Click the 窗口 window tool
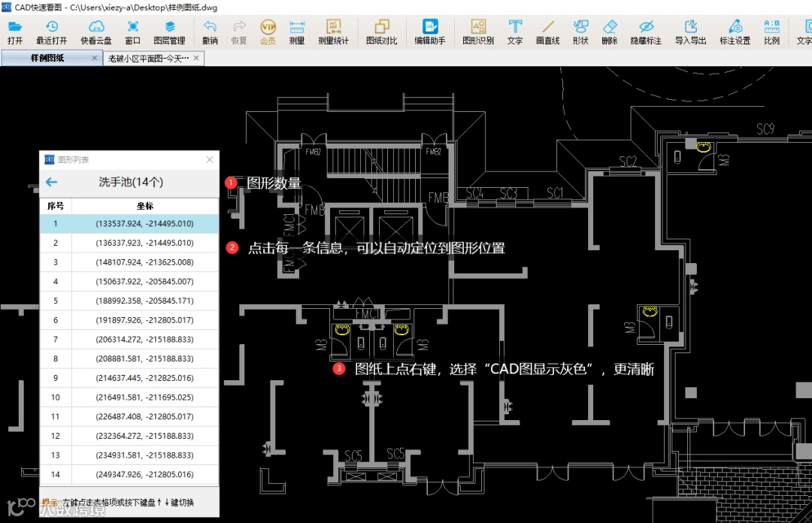 tap(132, 32)
